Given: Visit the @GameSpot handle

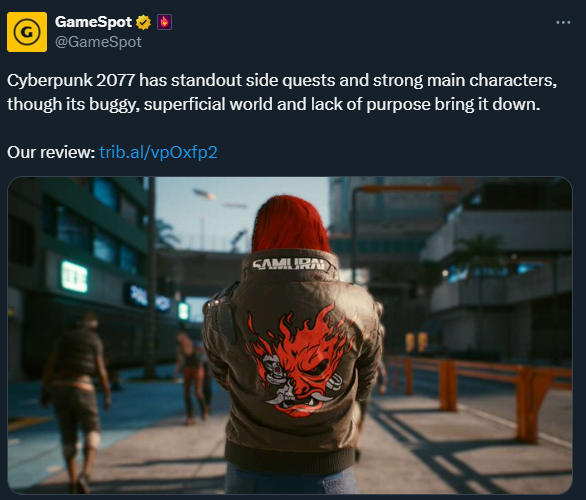Looking at the screenshot, I should coord(98,42).
